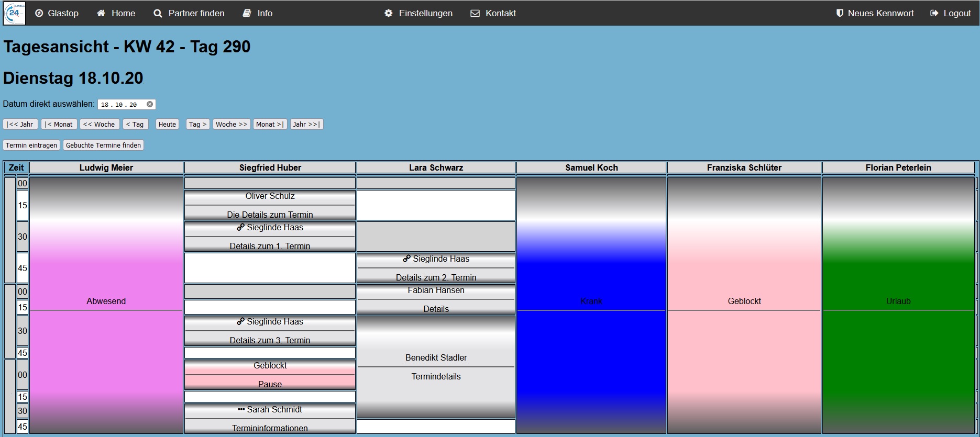Select the Benedikt Stadler appointment block
The height and width of the screenshot is (437, 980).
point(436,357)
